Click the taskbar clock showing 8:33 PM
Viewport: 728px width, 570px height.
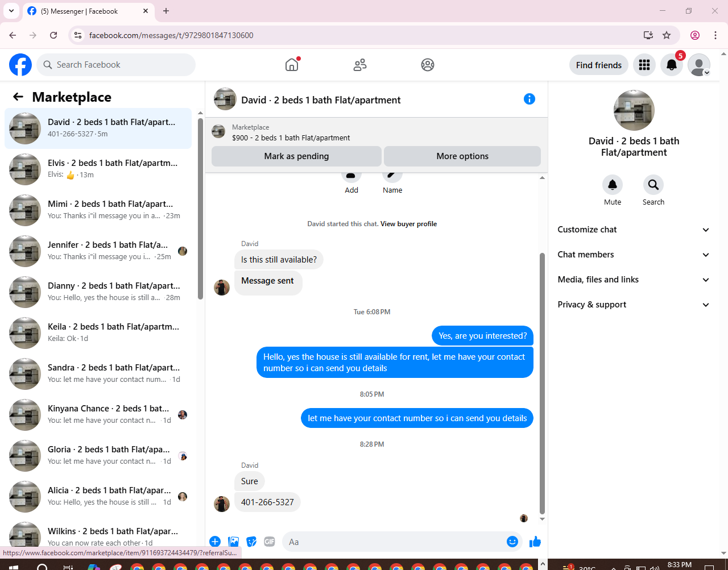click(680, 565)
